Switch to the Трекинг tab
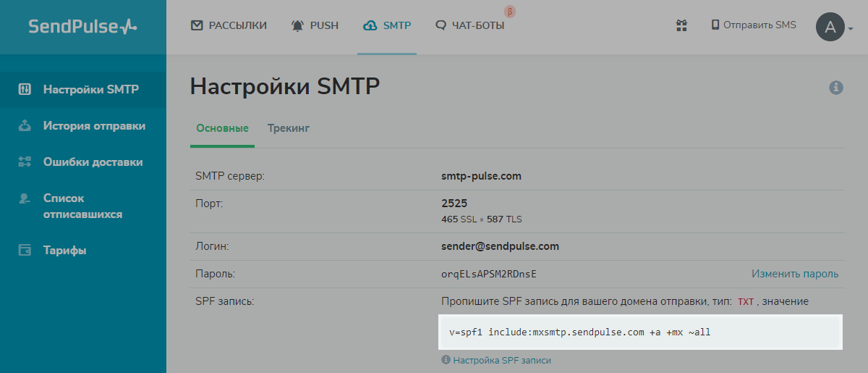The image size is (868, 373). click(288, 128)
